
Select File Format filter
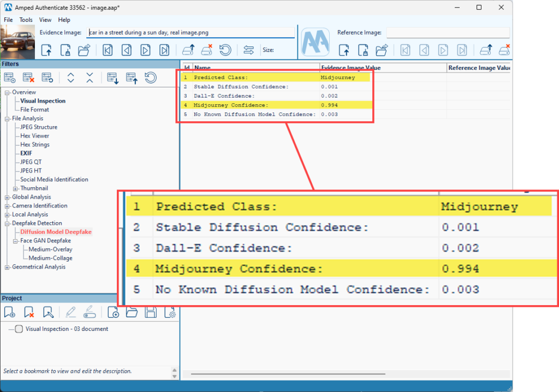click(34, 110)
